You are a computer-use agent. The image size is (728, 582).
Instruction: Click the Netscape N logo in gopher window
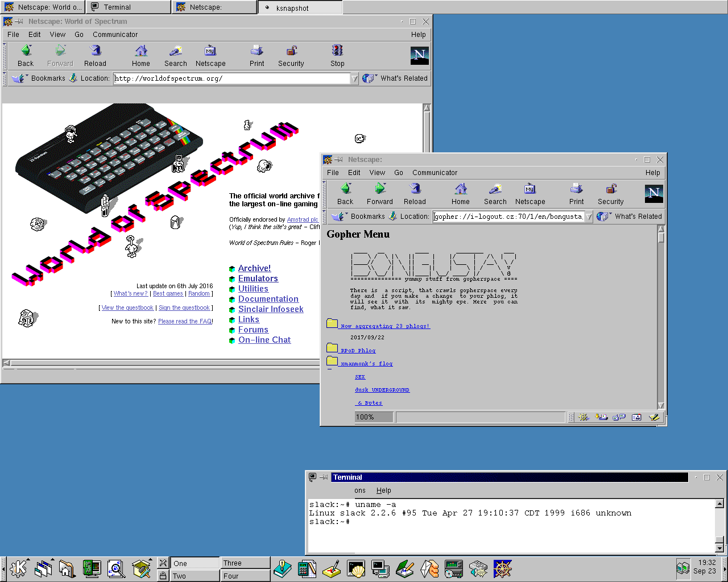(x=653, y=194)
